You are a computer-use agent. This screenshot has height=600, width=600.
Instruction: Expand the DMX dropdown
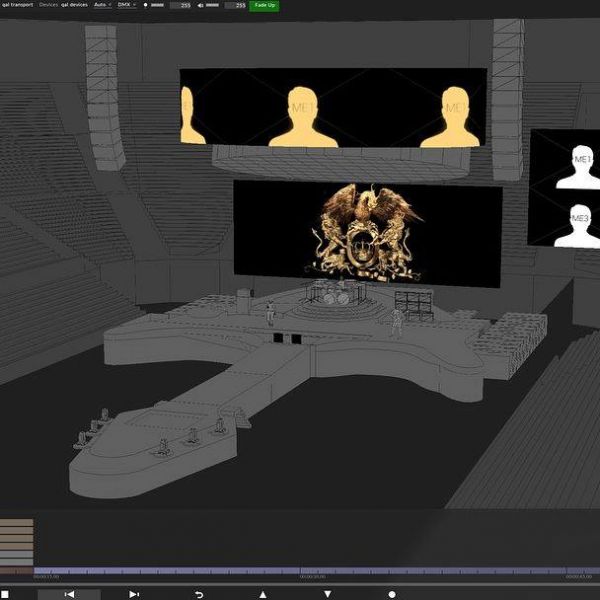127,5
